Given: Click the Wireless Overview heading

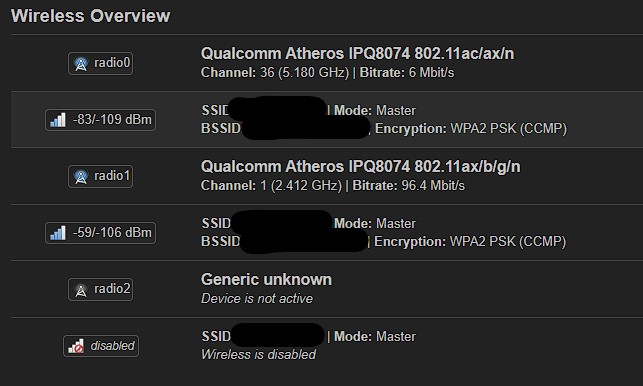Looking at the screenshot, I should (x=90, y=16).
